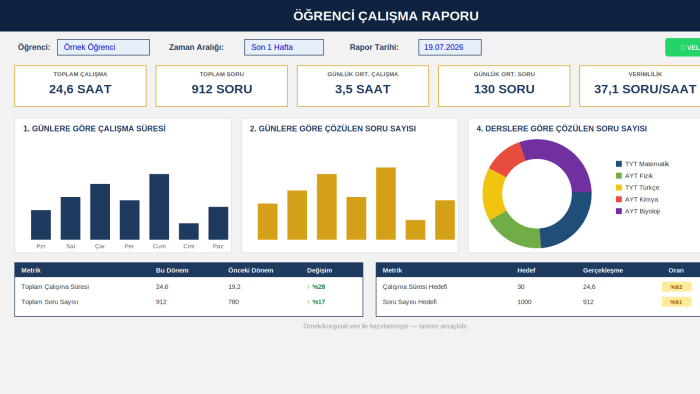Screen dimensions: 700x394
Task: Select the tallest yellow bar in question chart
Action: coord(386,203)
